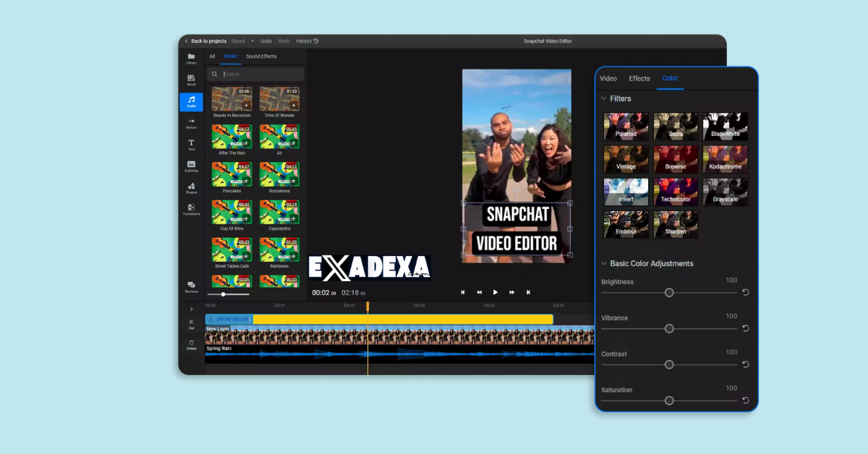Collapse the Basic Color Adjustments section
Screen dimensions: 868x454
604,263
